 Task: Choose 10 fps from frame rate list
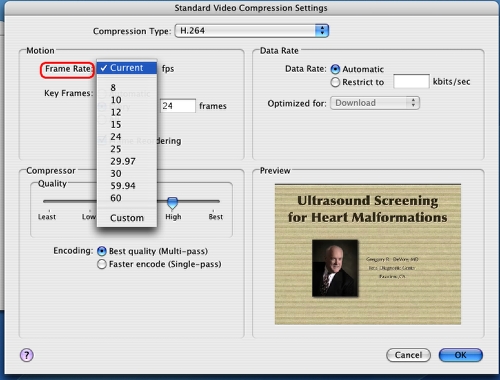[127, 100]
